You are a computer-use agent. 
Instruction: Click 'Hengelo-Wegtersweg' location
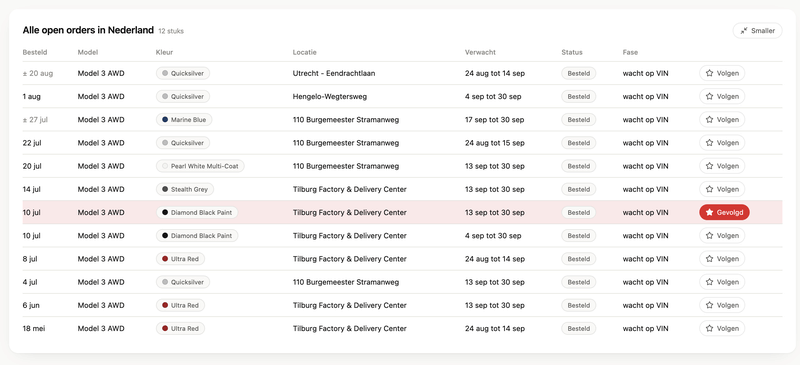pyautogui.click(x=330, y=96)
